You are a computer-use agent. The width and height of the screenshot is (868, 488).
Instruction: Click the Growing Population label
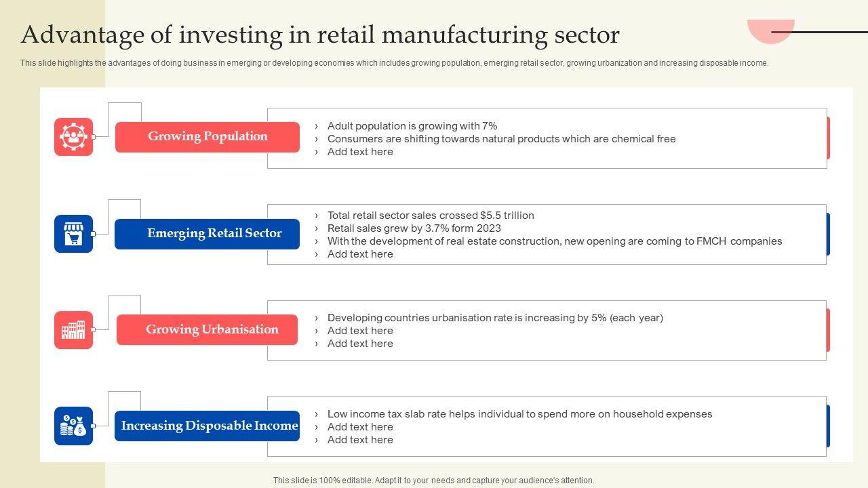coord(208,137)
